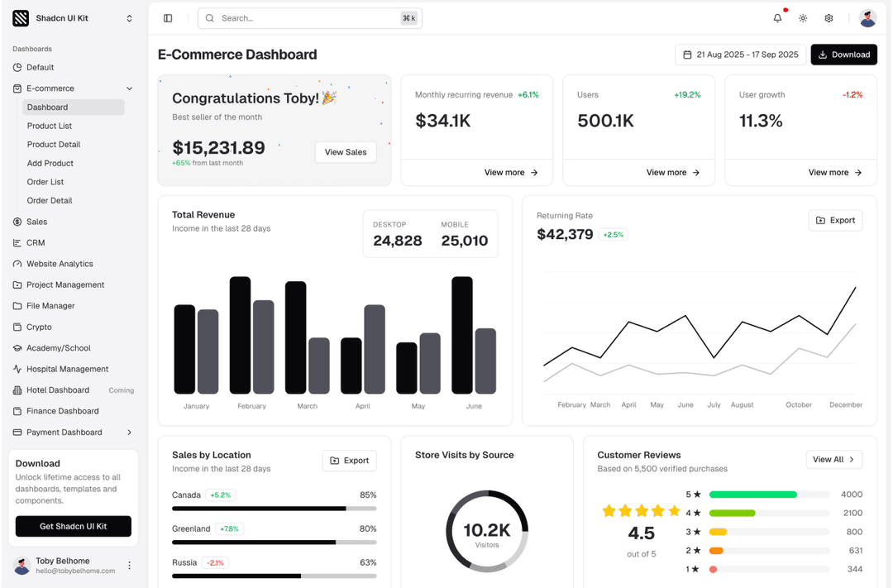Click the calendar icon in date range selector
Image resolution: width=893 pixels, height=588 pixels.
[x=687, y=54]
